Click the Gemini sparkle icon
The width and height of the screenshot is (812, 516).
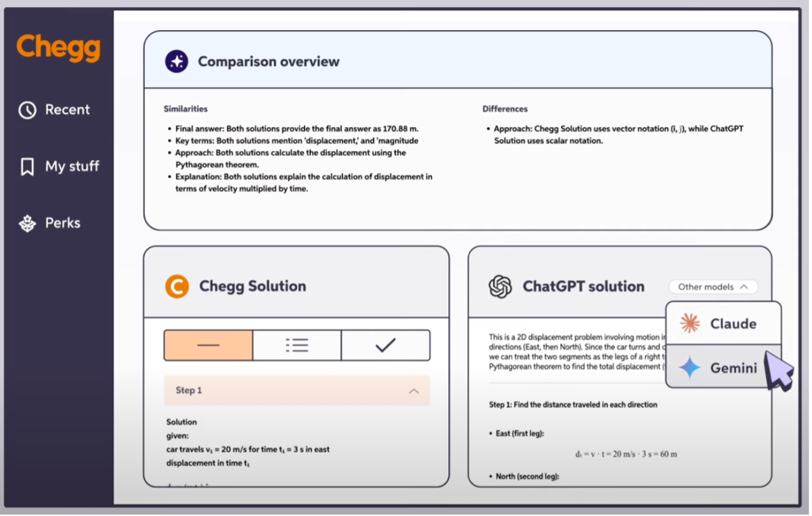[x=690, y=368]
